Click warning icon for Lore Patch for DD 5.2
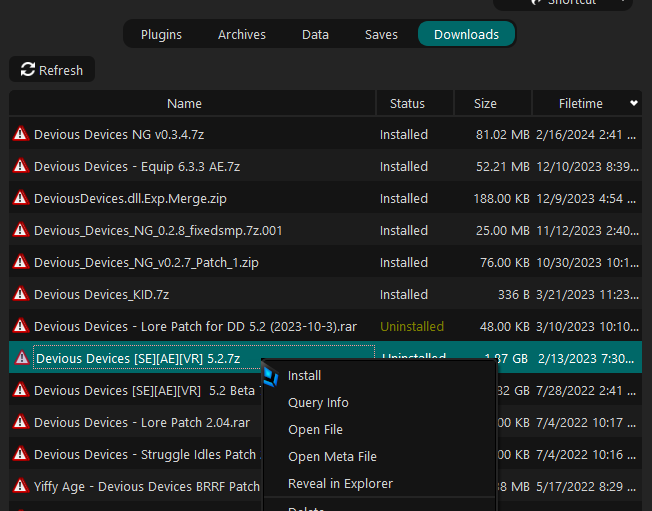Viewport: 652px width, 511px height. 21,326
